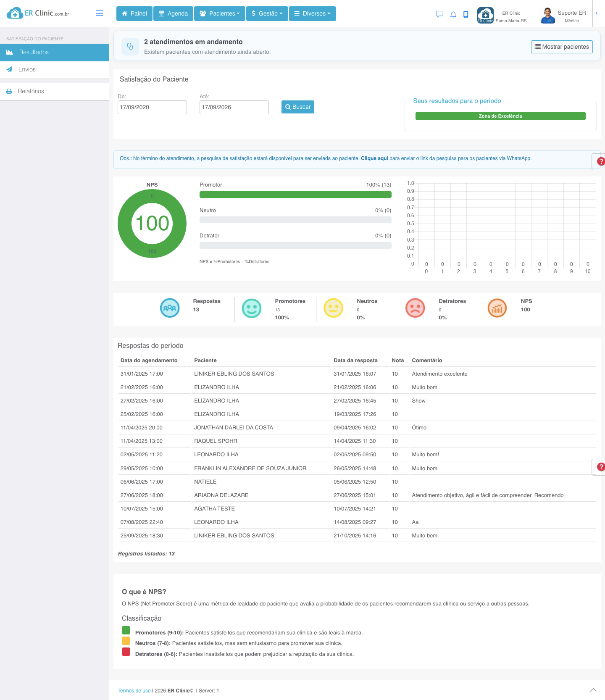Expand the Diversos dropdown menu

tap(313, 13)
